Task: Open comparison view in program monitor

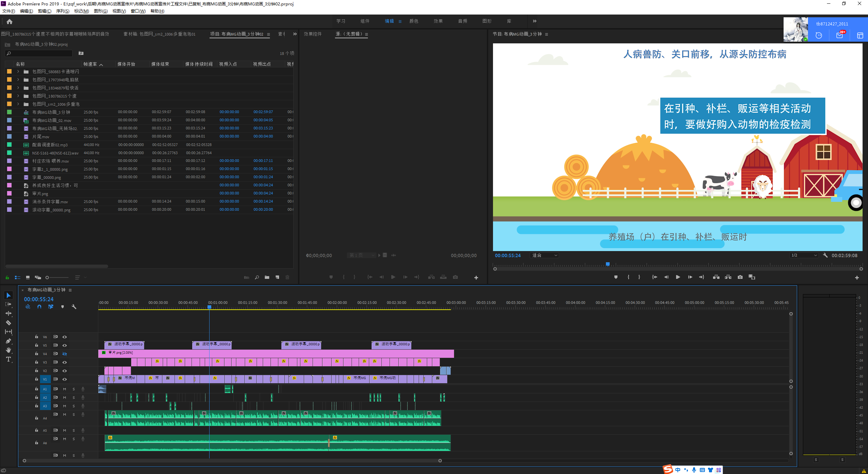Action: [x=752, y=277]
